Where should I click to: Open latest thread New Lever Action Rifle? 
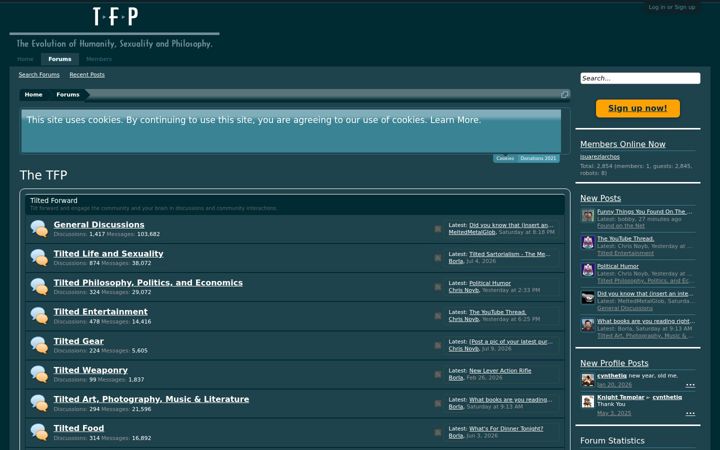pos(500,371)
